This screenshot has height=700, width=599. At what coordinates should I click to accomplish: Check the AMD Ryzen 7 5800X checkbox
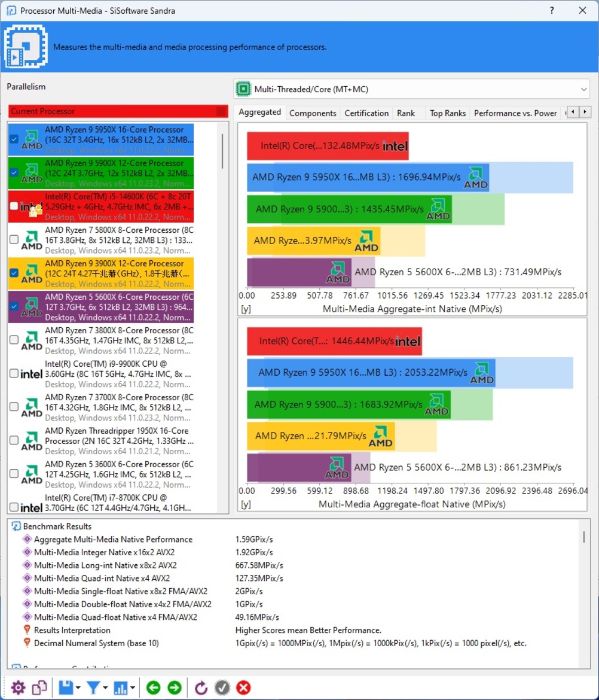(x=14, y=239)
